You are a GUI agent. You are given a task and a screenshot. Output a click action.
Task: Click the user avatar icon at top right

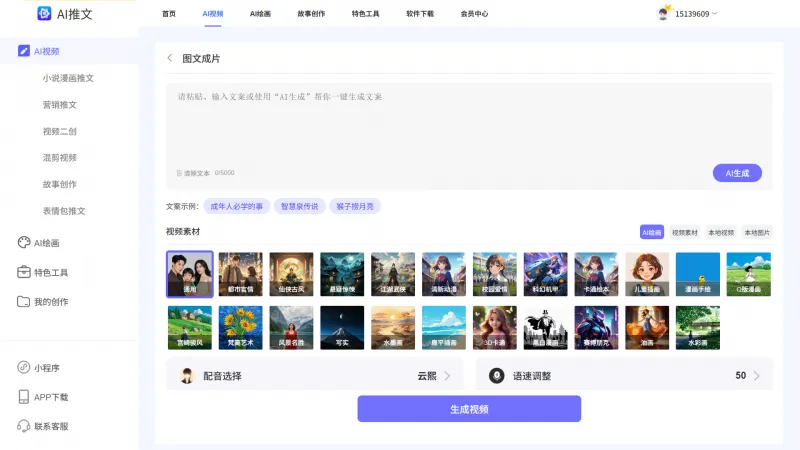click(664, 13)
